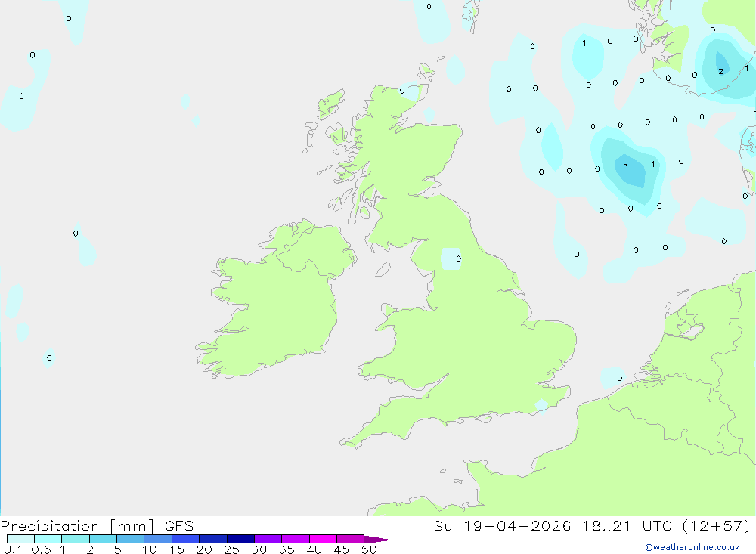Click the "0" value over northern England
The width and height of the screenshot is (756, 554).
click(459, 259)
